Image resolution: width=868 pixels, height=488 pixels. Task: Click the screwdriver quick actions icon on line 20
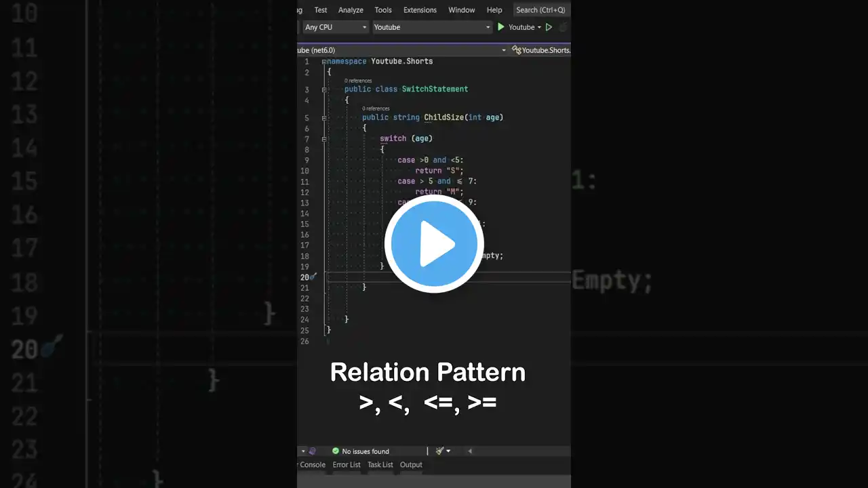(x=313, y=277)
